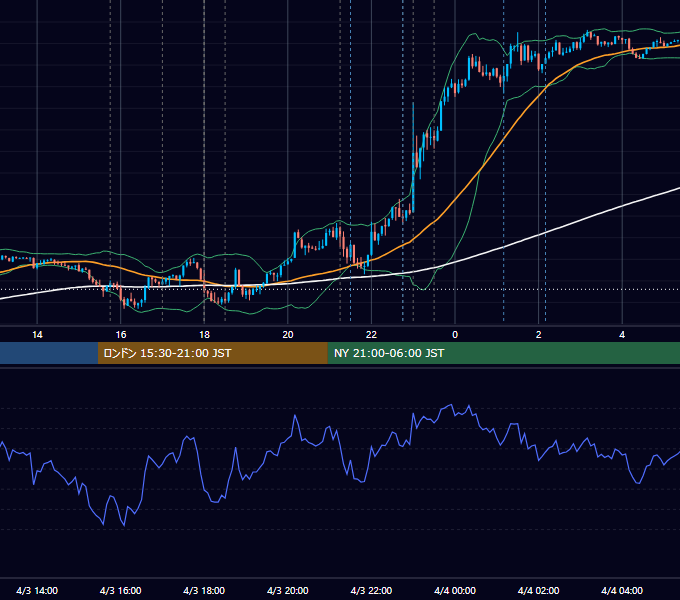Click the '0' hour label on price chart axis
680x600 pixels.
point(455,335)
